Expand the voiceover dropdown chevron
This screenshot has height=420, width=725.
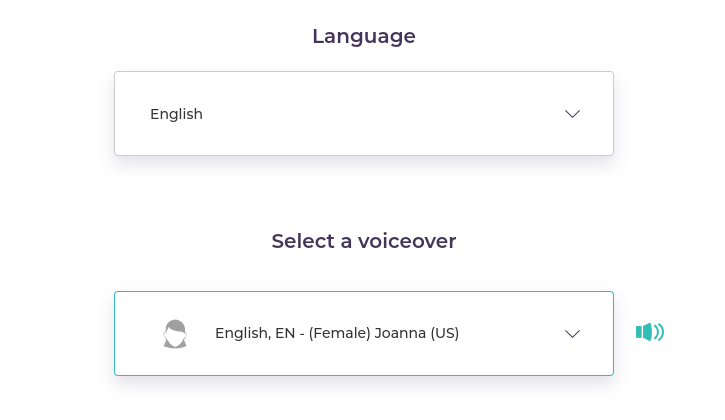coord(572,334)
